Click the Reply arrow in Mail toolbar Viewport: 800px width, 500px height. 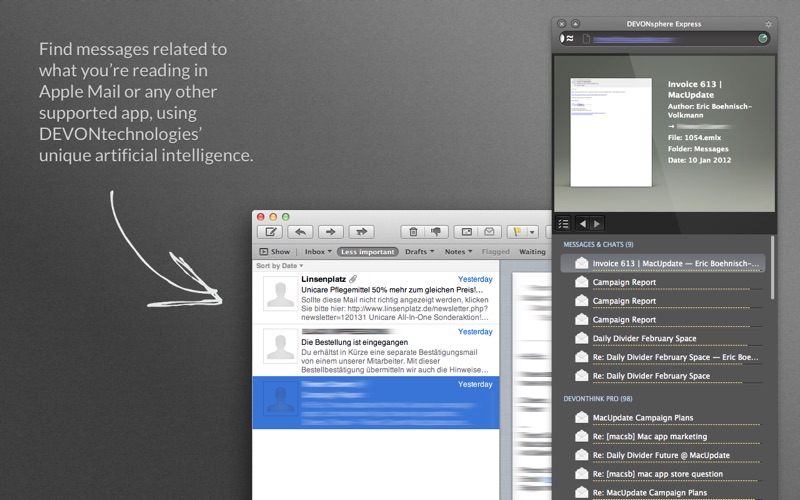(x=301, y=232)
